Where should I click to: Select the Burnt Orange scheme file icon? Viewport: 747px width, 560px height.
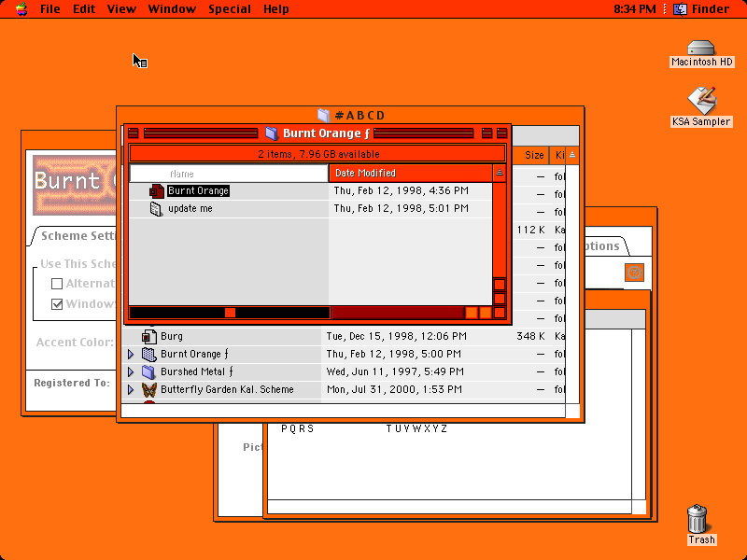click(x=156, y=191)
